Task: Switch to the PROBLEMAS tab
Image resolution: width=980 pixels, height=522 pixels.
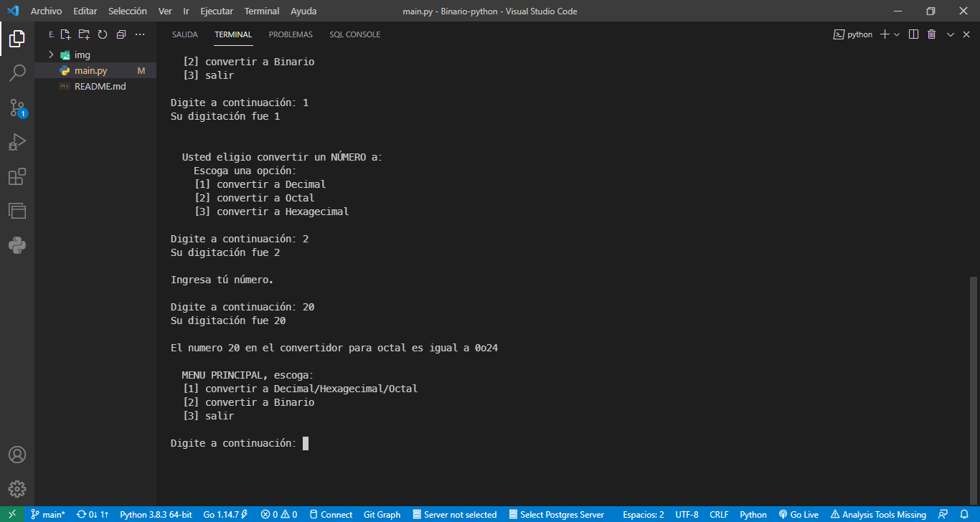Action: click(291, 34)
